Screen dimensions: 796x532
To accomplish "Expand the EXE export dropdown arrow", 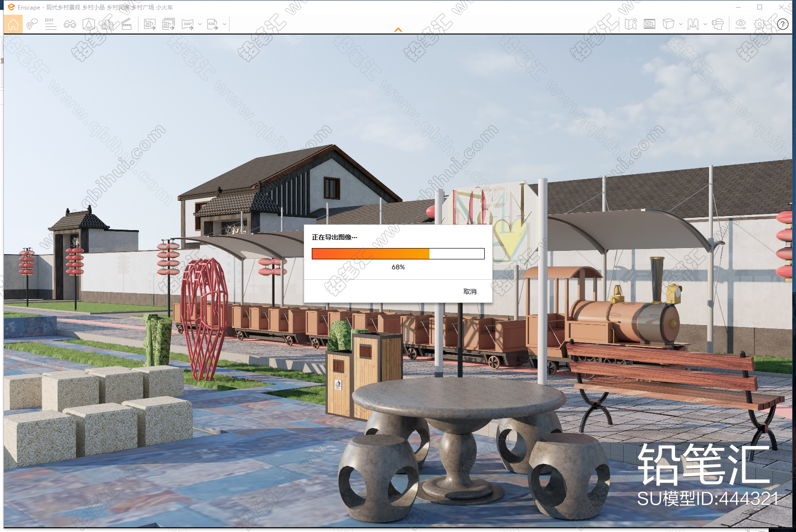I will 224,24.
